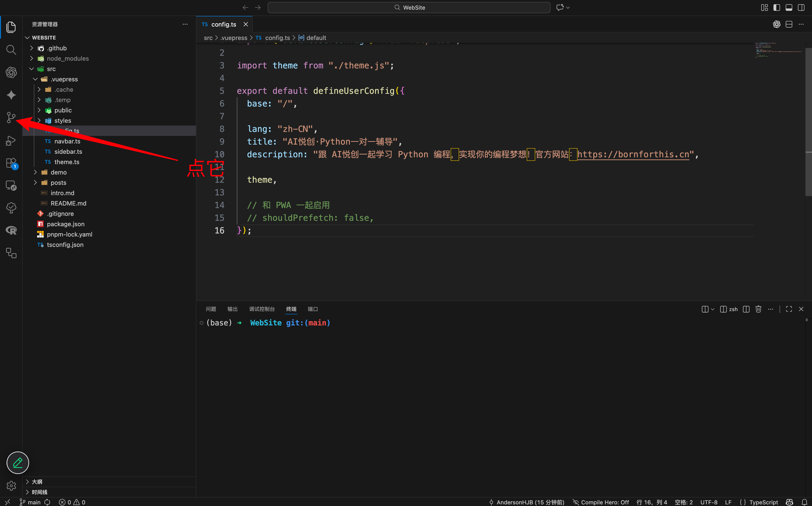Open the Search view in activity bar

pos(11,50)
